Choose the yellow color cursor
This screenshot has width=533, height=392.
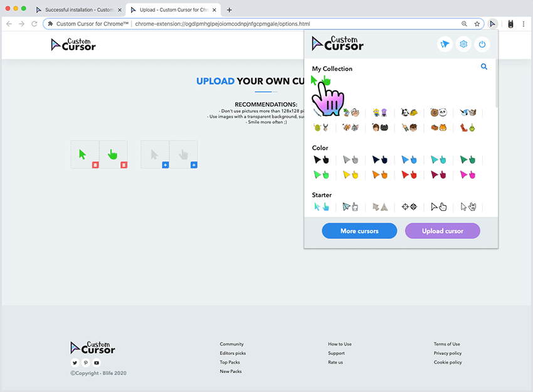(x=351, y=175)
